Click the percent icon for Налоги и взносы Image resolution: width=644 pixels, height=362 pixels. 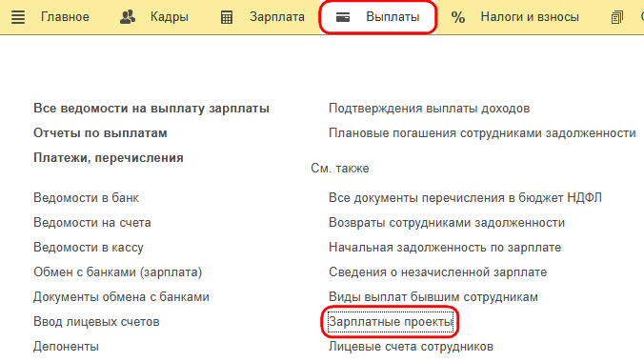click(x=458, y=17)
